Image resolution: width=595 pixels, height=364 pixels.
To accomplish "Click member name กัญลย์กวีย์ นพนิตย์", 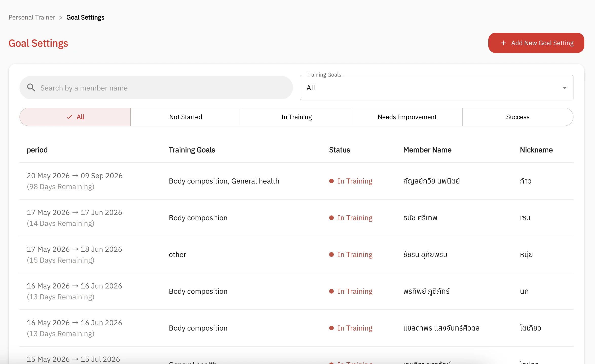I will (431, 181).
